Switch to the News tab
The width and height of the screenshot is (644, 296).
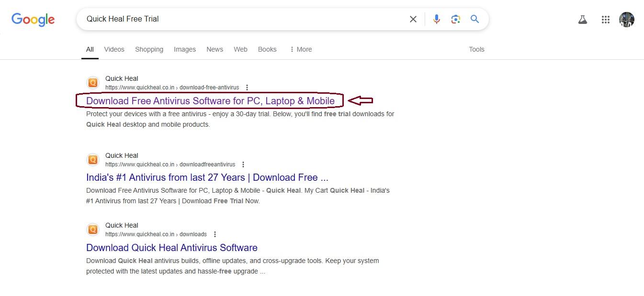pyautogui.click(x=215, y=49)
